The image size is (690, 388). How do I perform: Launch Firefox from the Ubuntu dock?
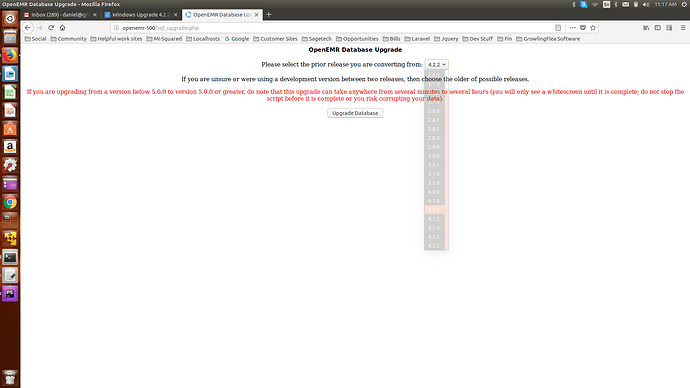10,55
